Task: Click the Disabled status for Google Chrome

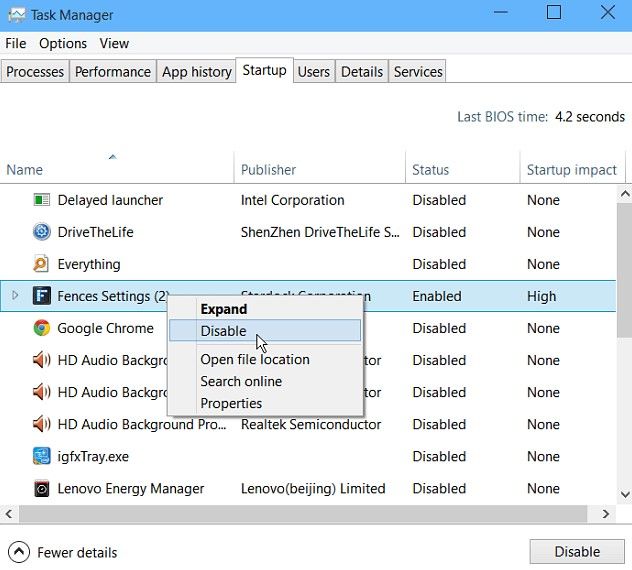Action: point(439,328)
